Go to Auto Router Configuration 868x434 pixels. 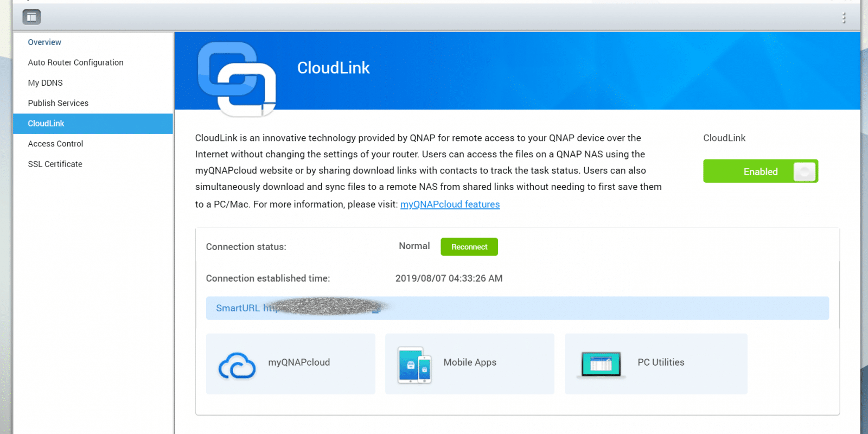tap(76, 62)
